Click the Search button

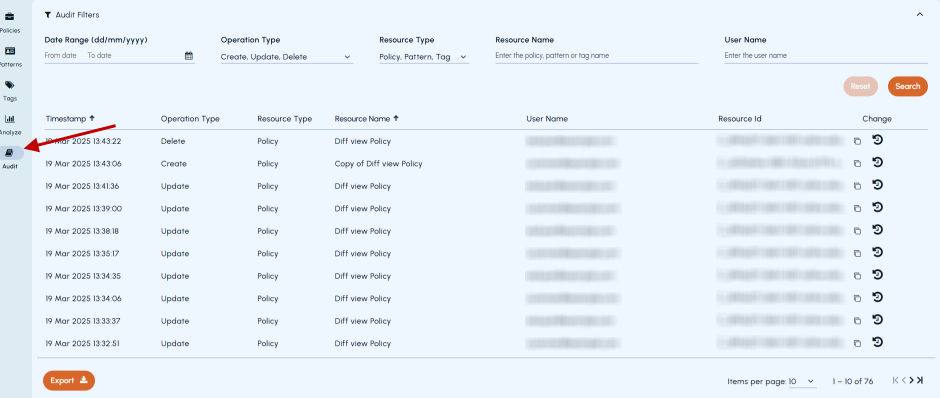[908, 86]
